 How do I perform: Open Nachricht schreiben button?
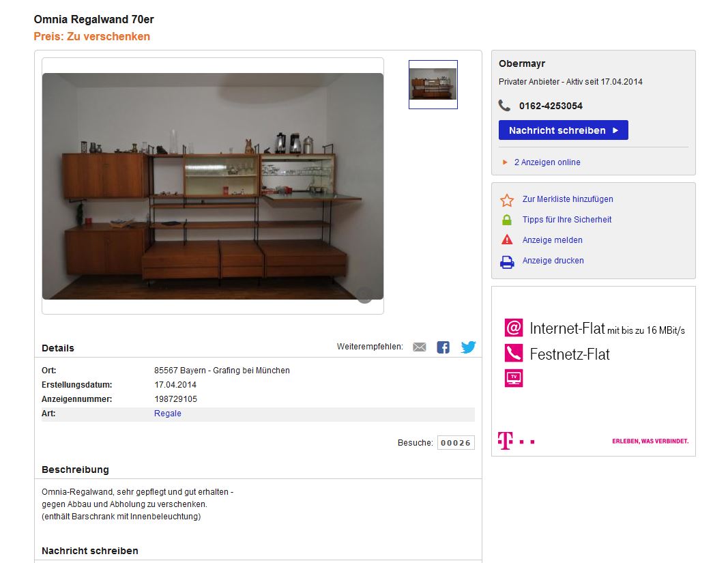tap(563, 130)
